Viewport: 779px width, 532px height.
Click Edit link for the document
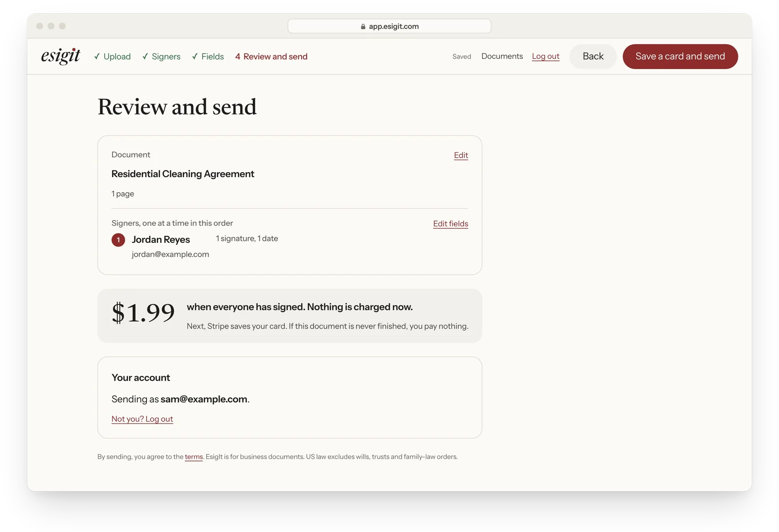click(461, 155)
